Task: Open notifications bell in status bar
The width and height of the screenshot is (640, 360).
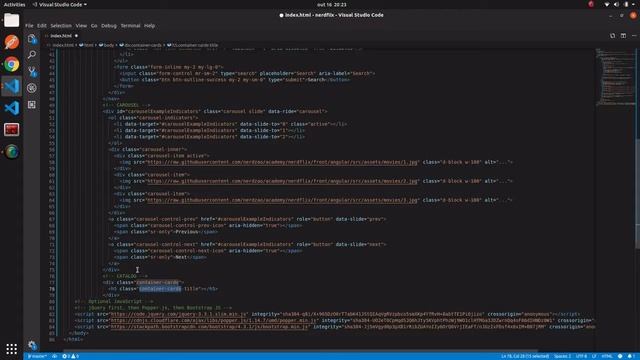Action: point(631,356)
